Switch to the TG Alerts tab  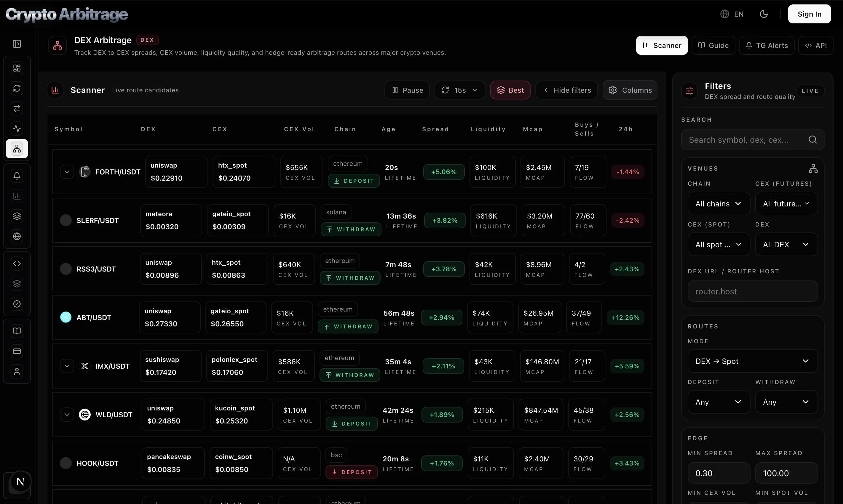[x=767, y=45]
